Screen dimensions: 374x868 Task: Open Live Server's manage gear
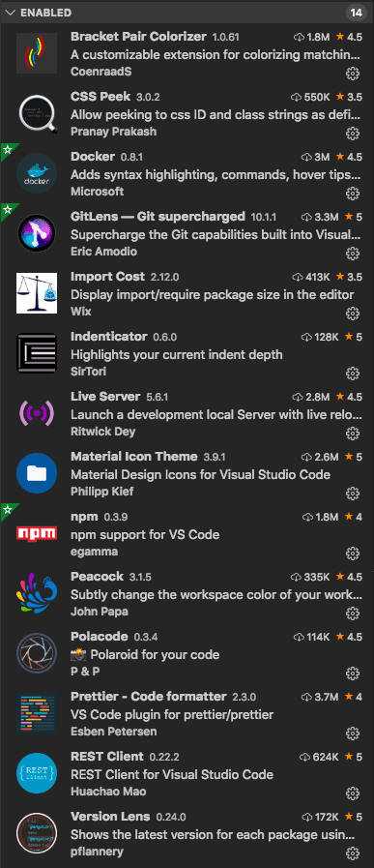point(353,433)
